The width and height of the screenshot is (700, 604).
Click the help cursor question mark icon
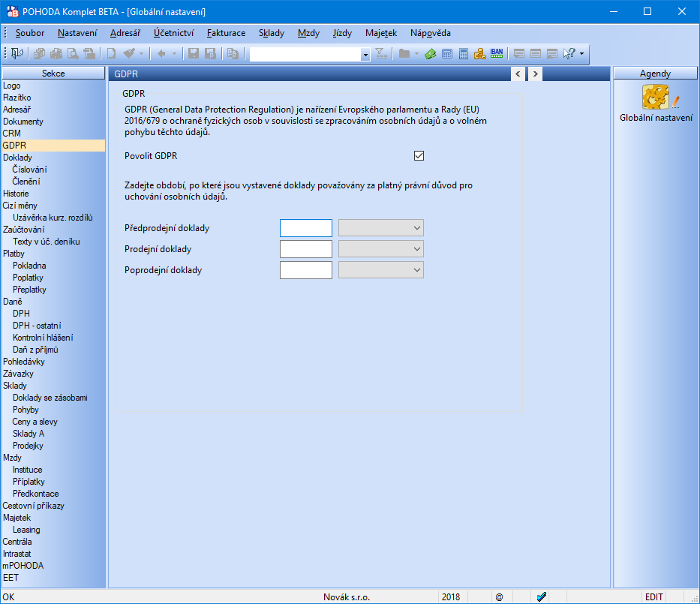[x=569, y=54]
